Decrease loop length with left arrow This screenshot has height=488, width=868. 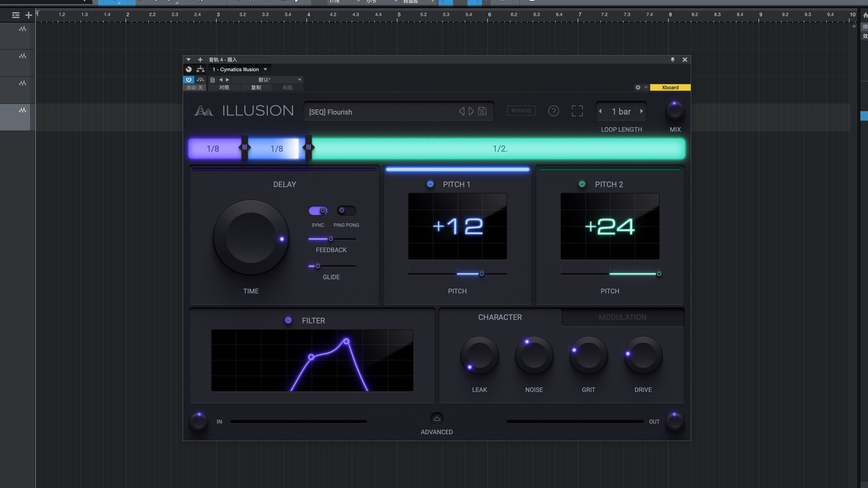click(x=600, y=111)
